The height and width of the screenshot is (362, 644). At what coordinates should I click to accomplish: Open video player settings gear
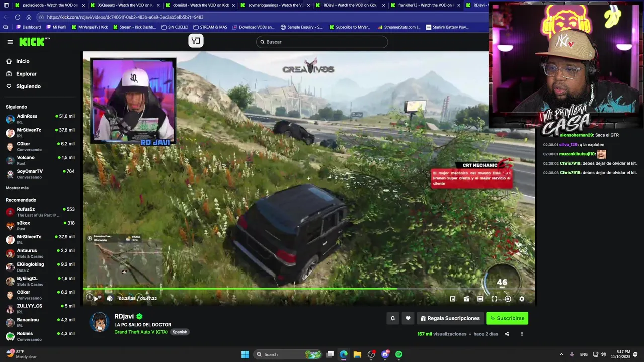522,299
